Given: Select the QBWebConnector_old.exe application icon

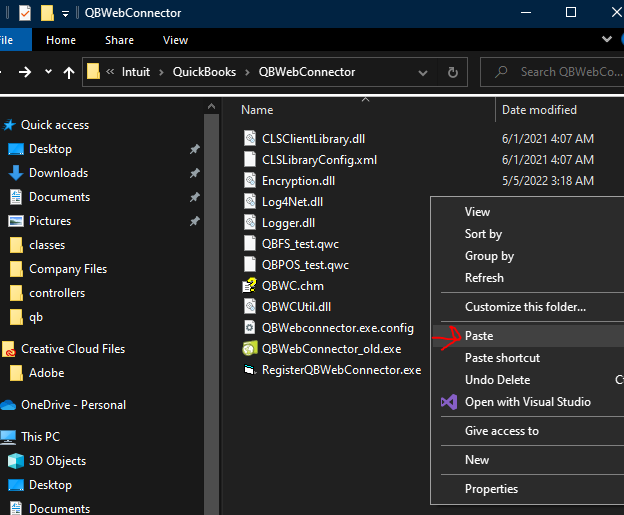Looking at the screenshot, I should [250, 349].
